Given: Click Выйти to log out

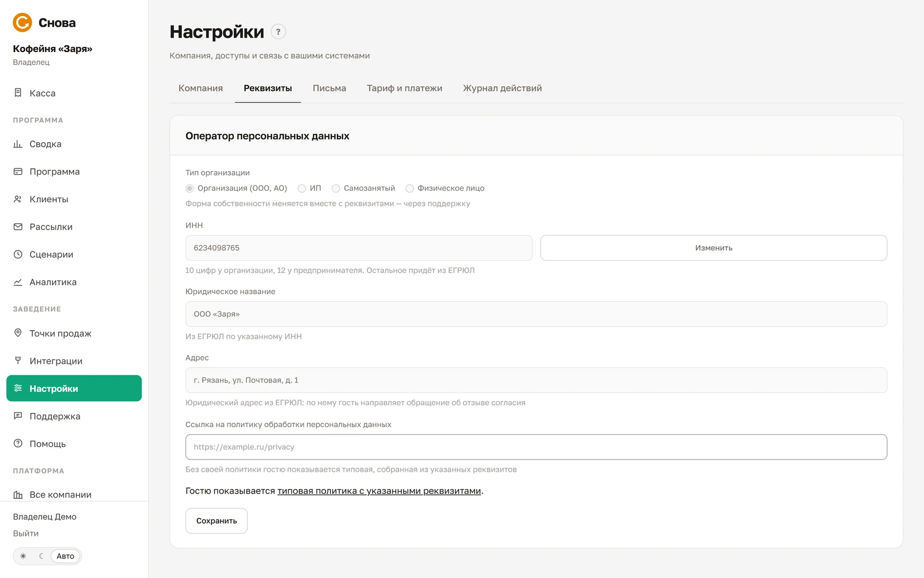Looking at the screenshot, I should point(26,533).
